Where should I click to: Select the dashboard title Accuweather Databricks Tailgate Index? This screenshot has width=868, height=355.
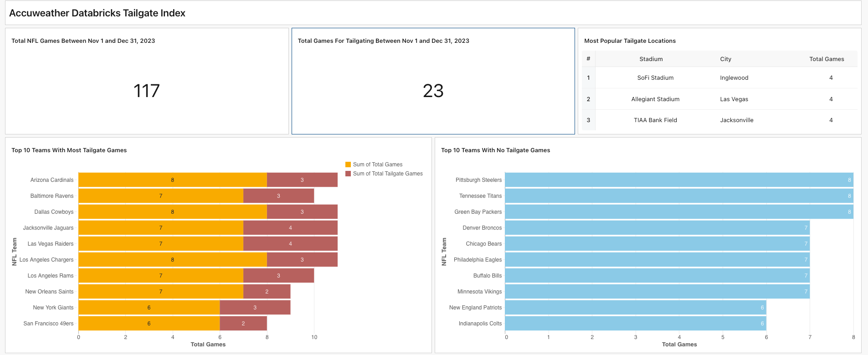[x=97, y=13]
